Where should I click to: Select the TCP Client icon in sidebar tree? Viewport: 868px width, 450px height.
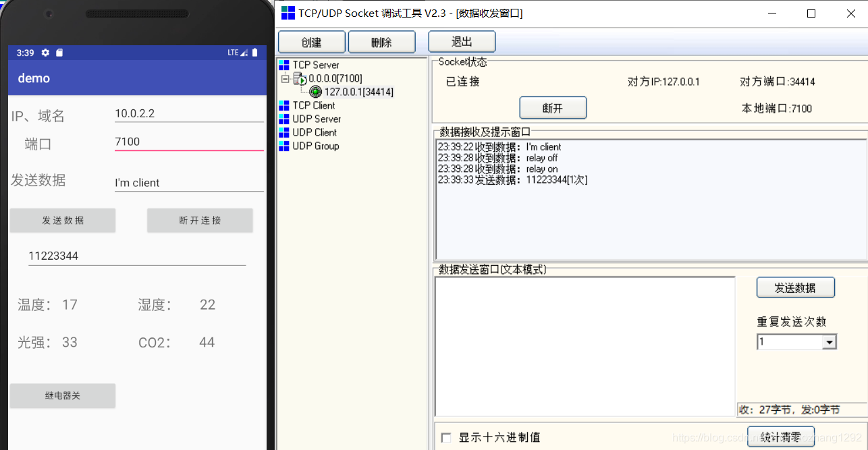coord(284,105)
